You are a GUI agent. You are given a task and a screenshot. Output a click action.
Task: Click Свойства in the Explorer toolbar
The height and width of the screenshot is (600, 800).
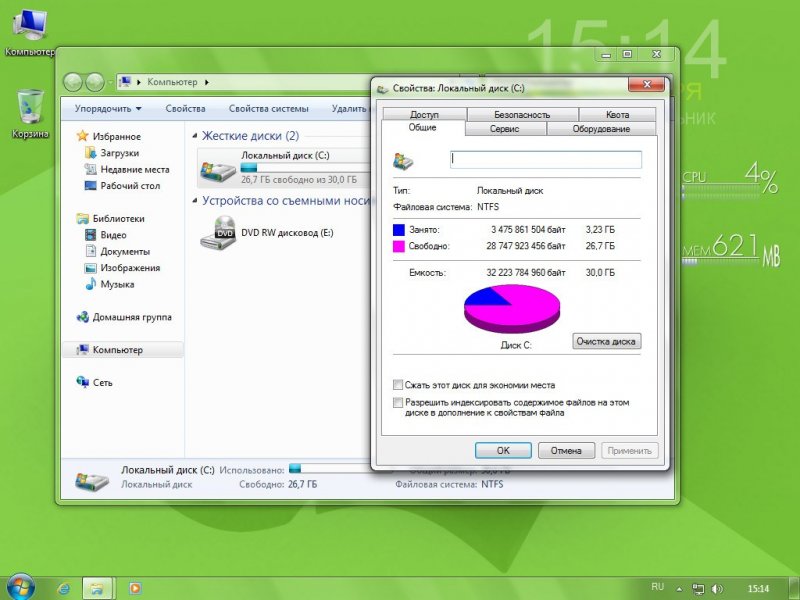coord(185,109)
